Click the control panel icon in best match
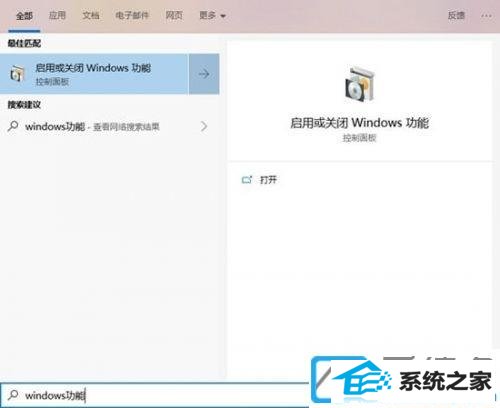Viewport: 500px width, 408px height. click(x=17, y=74)
